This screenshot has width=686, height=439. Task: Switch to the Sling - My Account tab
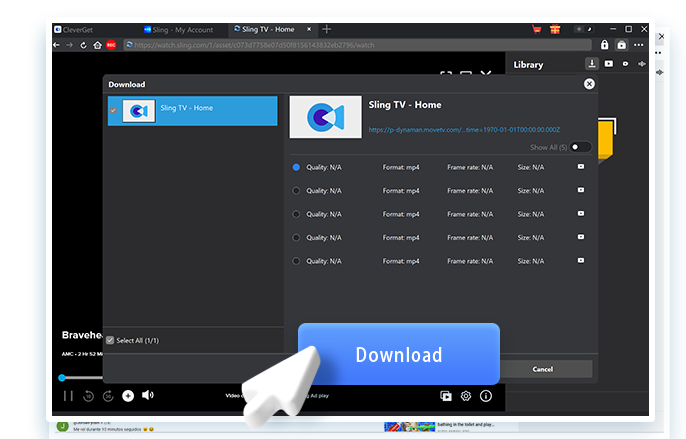(178, 30)
